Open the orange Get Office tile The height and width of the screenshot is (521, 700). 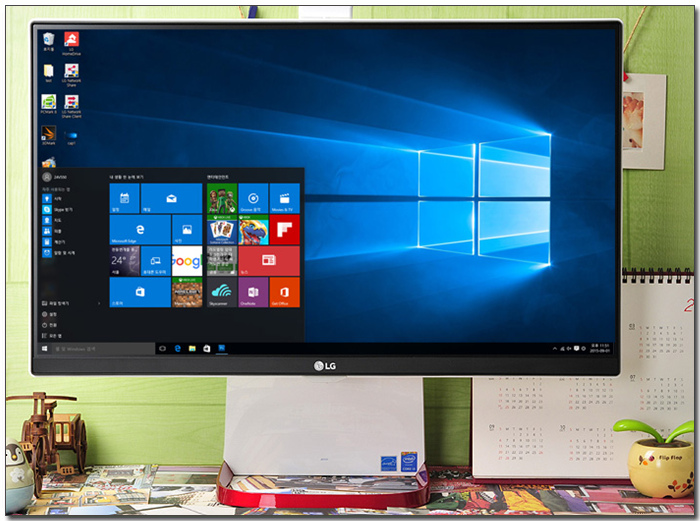click(x=284, y=292)
